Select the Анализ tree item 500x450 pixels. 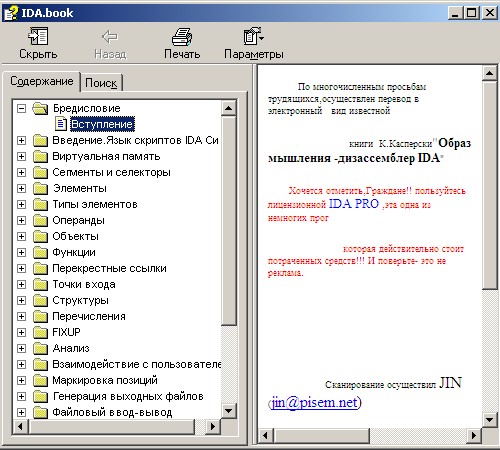click(x=71, y=348)
